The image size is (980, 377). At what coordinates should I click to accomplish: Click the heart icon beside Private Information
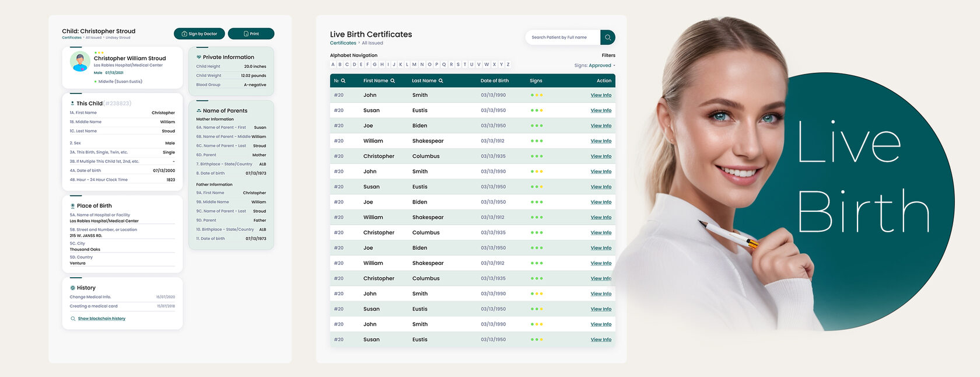(199, 57)
